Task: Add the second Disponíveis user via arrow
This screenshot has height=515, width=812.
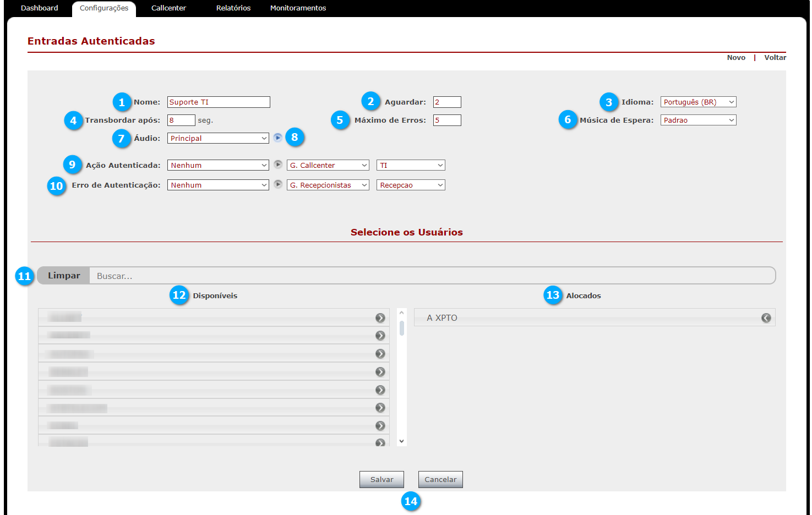Action: point(380,336)
